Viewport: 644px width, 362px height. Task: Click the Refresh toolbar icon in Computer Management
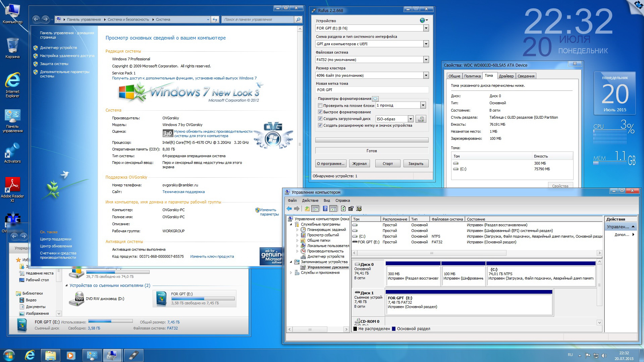[343, 208]
